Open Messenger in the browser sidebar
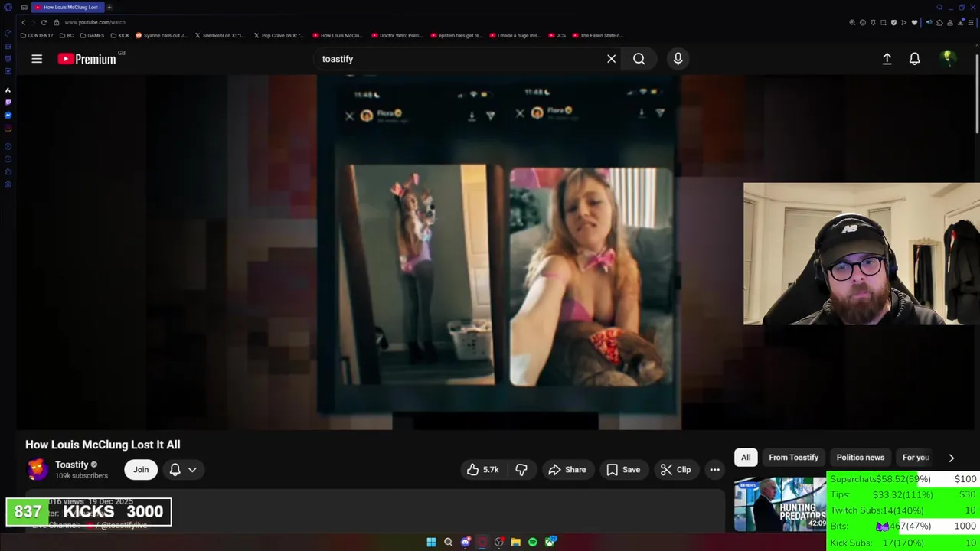The height and width of the screenshot is (551, 980). click(8, 115)
